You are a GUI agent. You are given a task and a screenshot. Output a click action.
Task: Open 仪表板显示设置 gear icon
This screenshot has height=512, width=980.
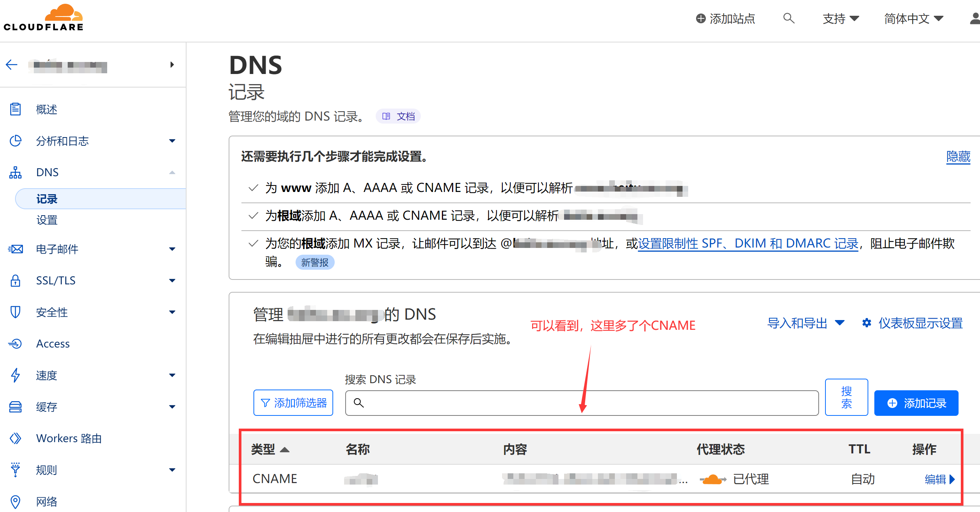[867, 323]
